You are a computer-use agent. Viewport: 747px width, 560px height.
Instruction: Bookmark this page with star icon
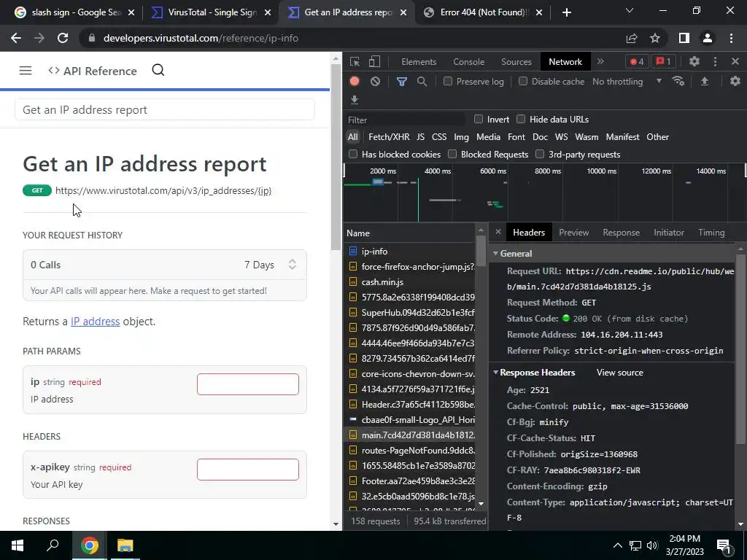tap(655, 38)
